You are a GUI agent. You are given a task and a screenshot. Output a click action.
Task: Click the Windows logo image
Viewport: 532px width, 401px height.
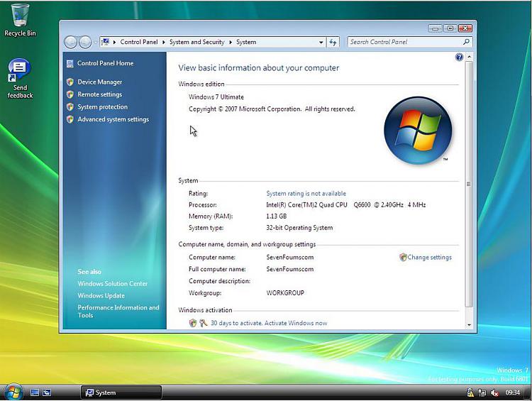418,131
